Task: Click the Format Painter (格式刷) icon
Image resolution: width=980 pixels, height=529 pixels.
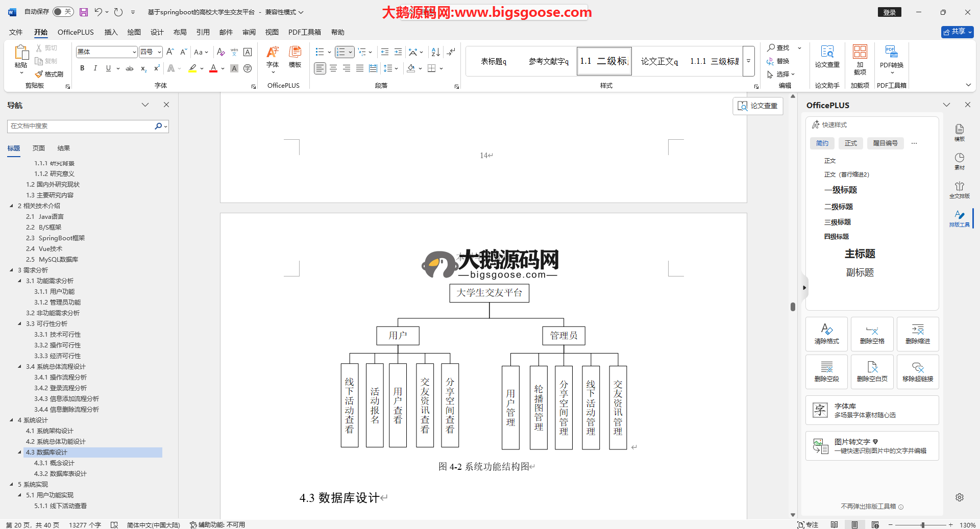Action: click(x=50, y=74)
